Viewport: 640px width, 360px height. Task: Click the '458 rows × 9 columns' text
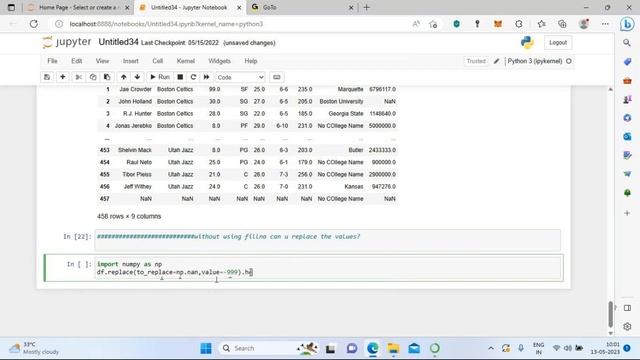129,216
